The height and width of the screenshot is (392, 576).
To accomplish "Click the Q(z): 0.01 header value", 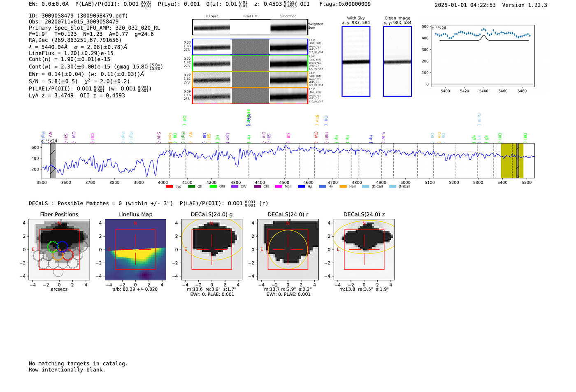I will (227, 4).
